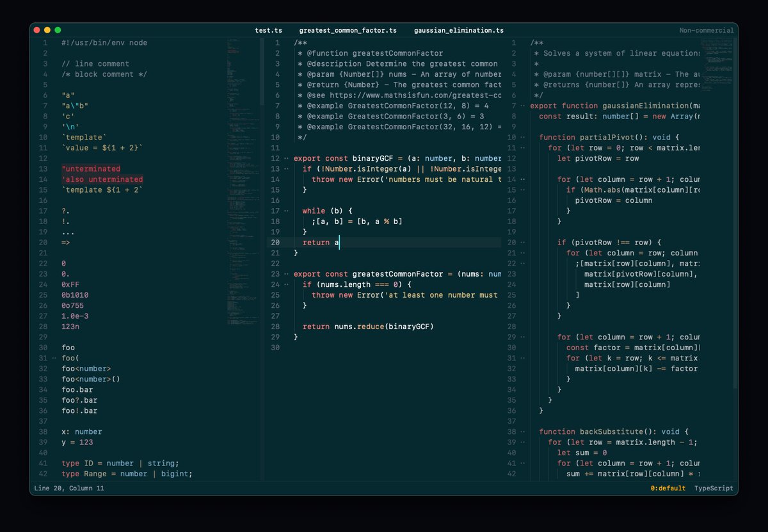Fold the foo( block at line 31
This screenshot has width=768, height=532.
pos(54,359)
